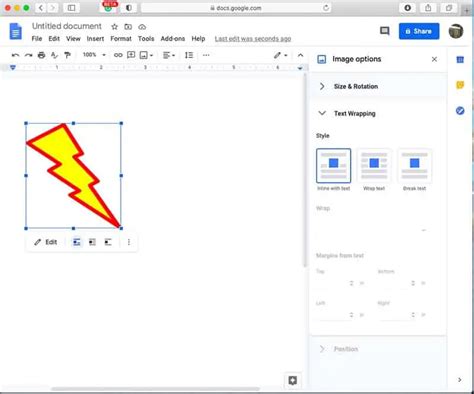Collapse the Text Wrapping section
Screen dimensions: 474x394
[x=378, y=114]
